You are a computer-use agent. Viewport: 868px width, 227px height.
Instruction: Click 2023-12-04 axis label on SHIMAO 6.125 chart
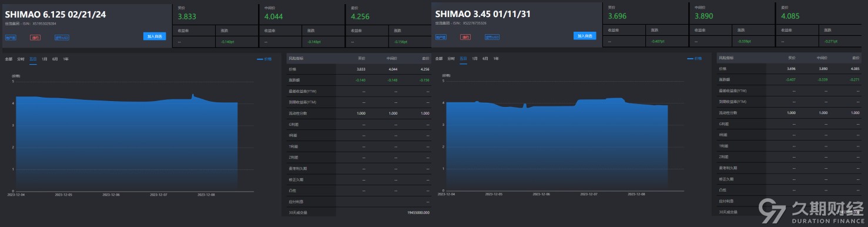coord(15,195)
